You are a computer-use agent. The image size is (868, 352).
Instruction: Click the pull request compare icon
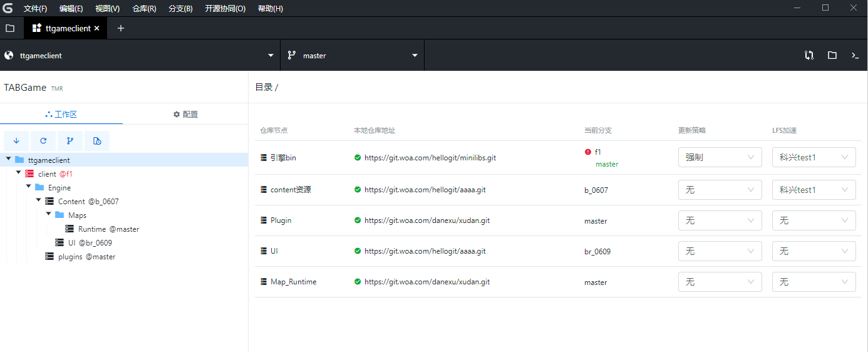tap(809, 55)
